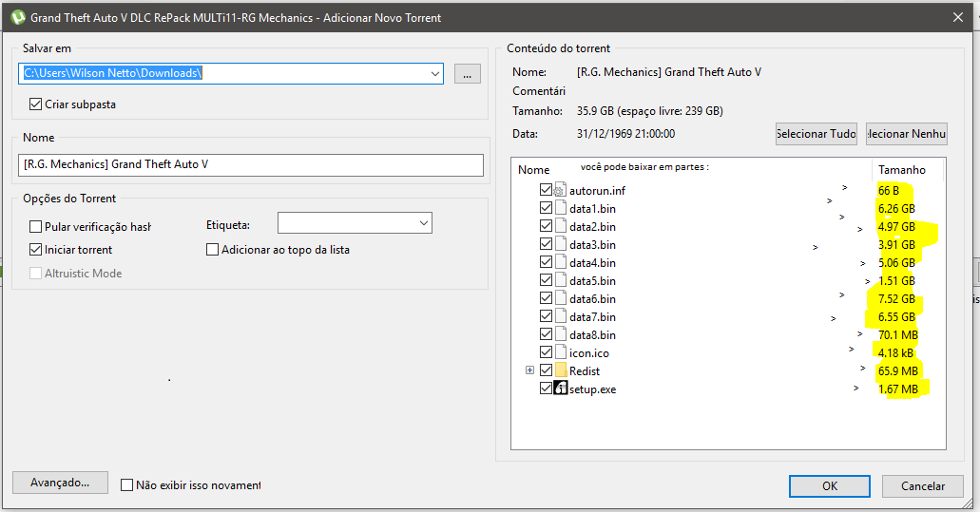Click the data6.bin file icon

pos(560,298)
